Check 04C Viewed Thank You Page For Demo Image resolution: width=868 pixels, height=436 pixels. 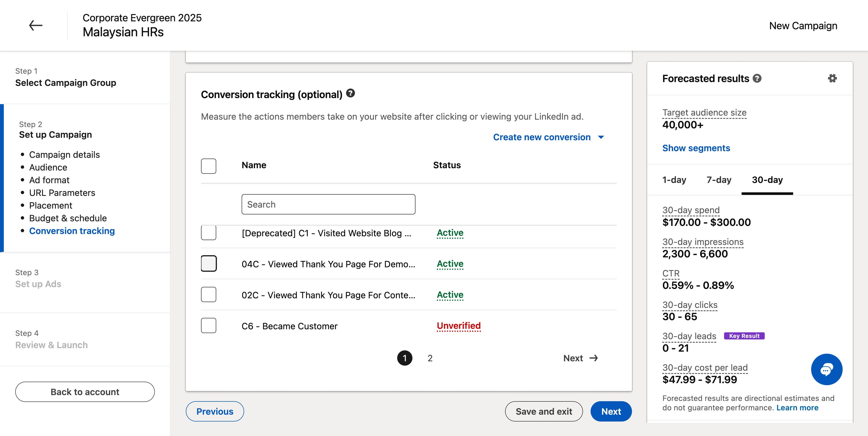click(x=209, y=263)
